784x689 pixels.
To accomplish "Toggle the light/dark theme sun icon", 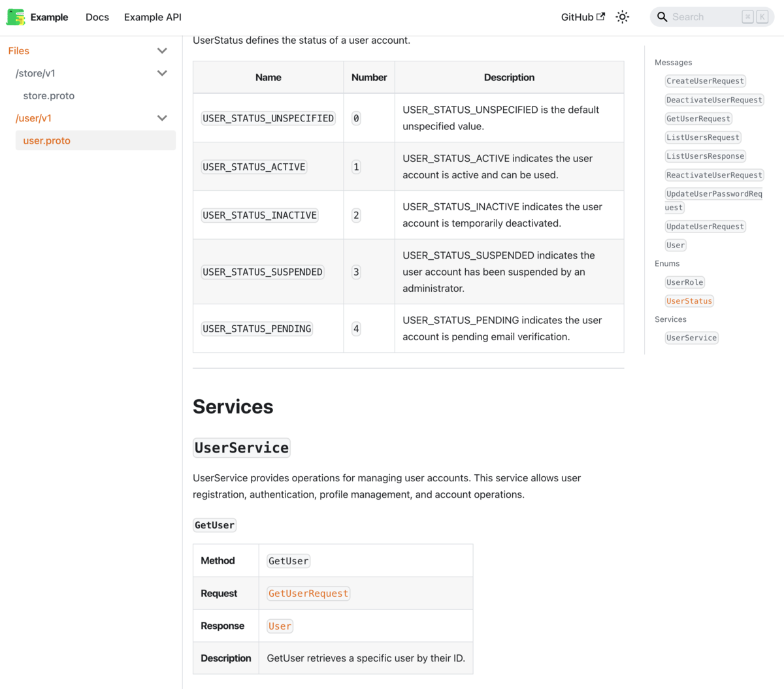I will (622, 16).
